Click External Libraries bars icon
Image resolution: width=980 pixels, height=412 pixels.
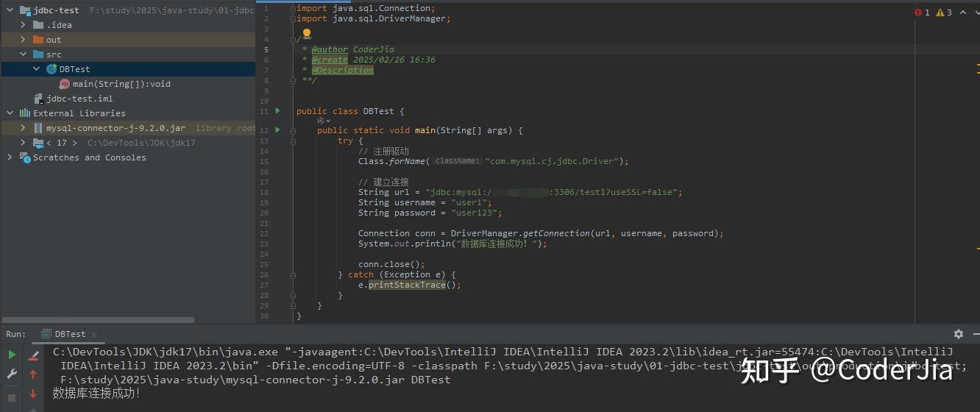tap(25, 113)
